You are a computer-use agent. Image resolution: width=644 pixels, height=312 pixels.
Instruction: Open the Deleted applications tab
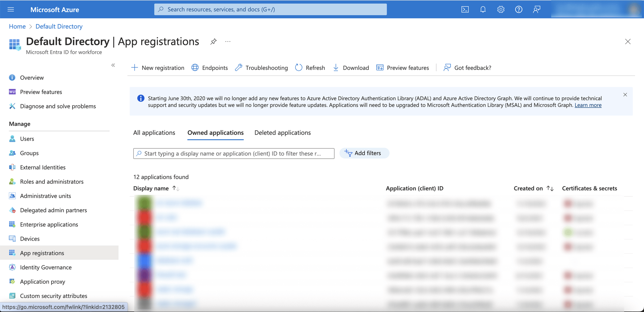(x=282, y=132)
